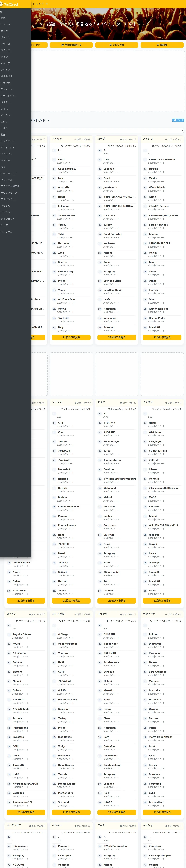
Task: Click the blue Tweet share button
Action: pyautogui.click(x=178, y=120)
